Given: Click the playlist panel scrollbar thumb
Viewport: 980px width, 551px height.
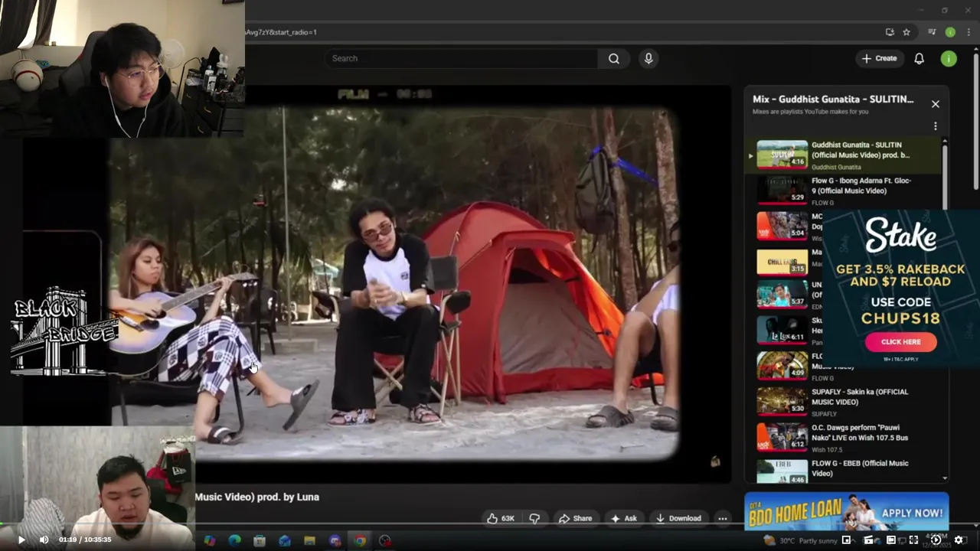Looking at the screenshot, I should tap(945, 176).
